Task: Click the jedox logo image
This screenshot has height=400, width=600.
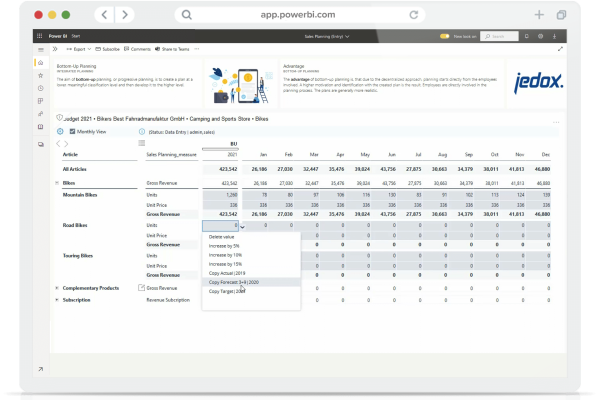Action: click(x=538, y=83)
